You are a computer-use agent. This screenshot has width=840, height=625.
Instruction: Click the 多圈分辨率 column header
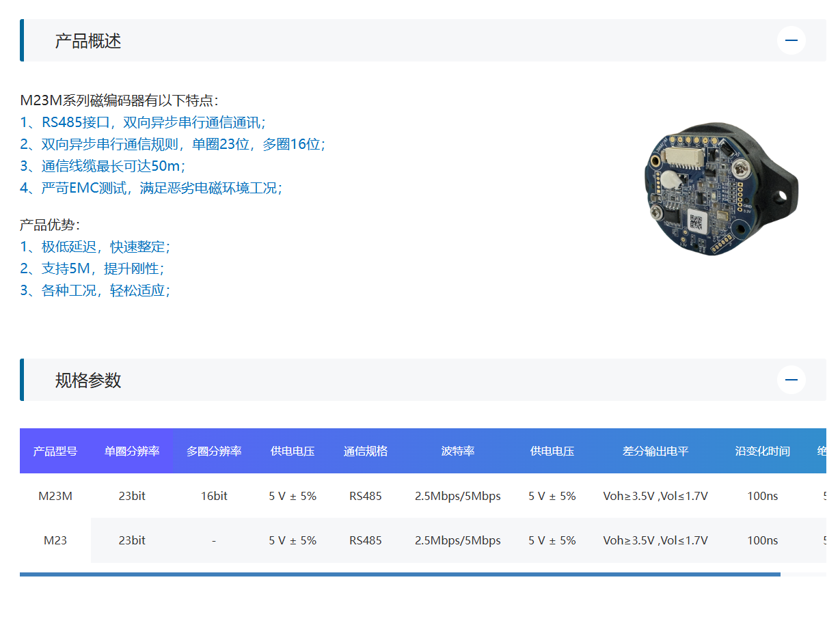click(214, 451)
